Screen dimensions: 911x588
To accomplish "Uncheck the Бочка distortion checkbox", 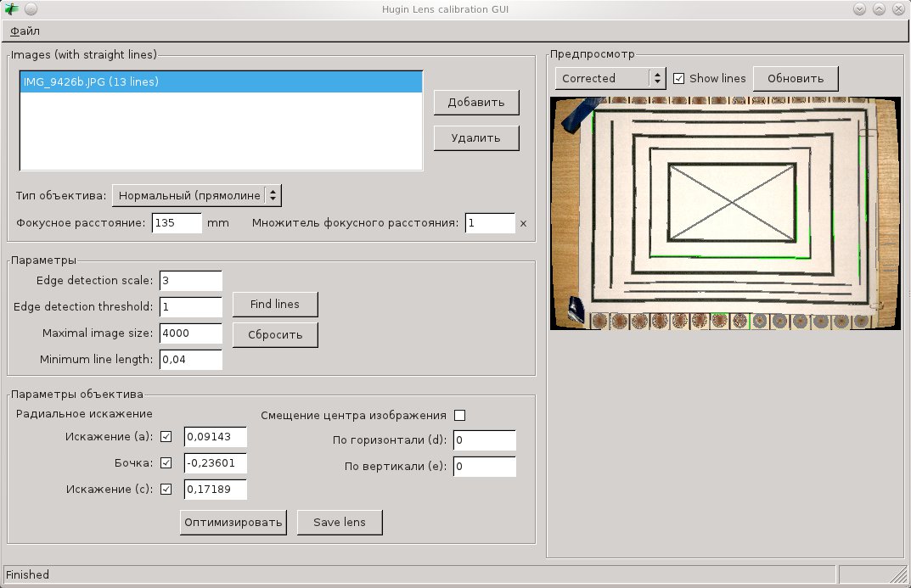I will [x=166, y=463].
